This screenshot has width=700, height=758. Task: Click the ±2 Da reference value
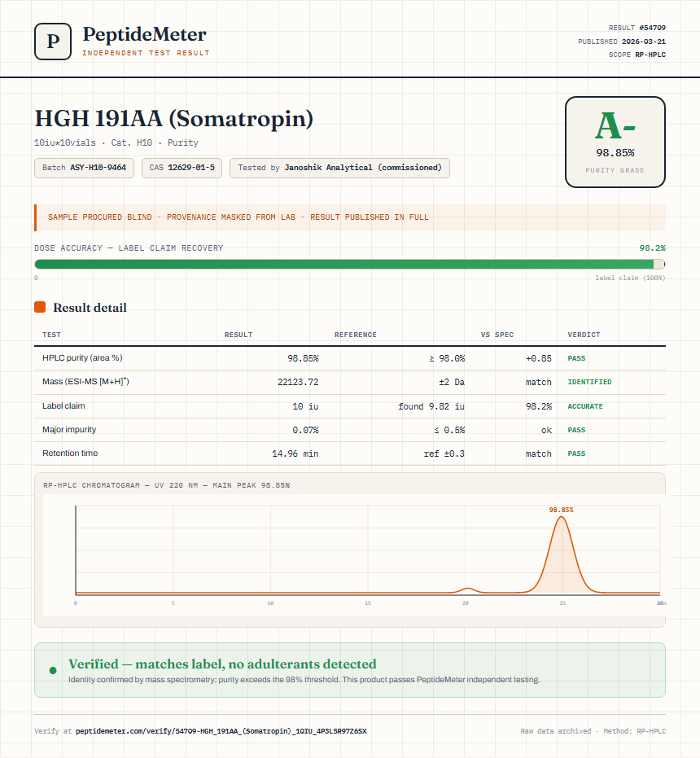pos(452,382)
